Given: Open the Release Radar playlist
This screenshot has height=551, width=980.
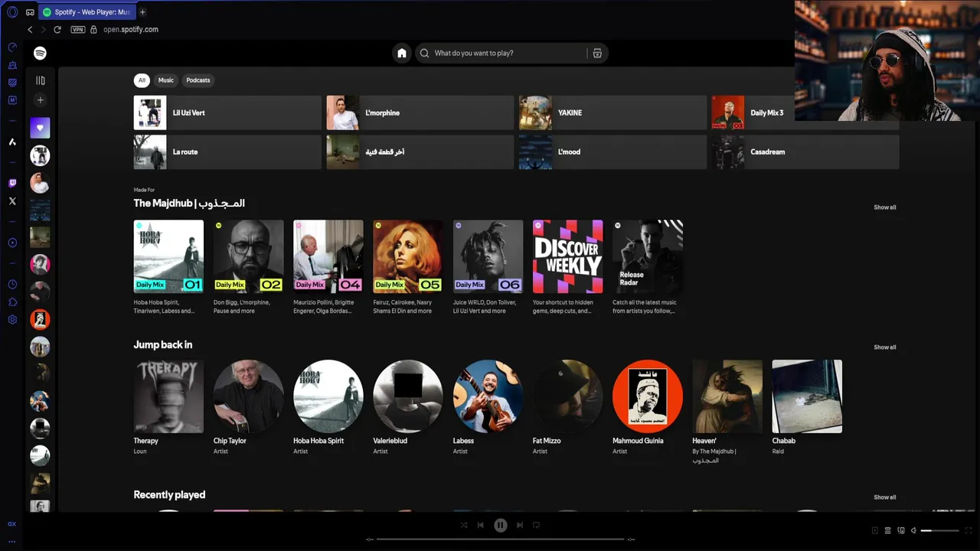Looking at the screenshot, I should [648, 257].
